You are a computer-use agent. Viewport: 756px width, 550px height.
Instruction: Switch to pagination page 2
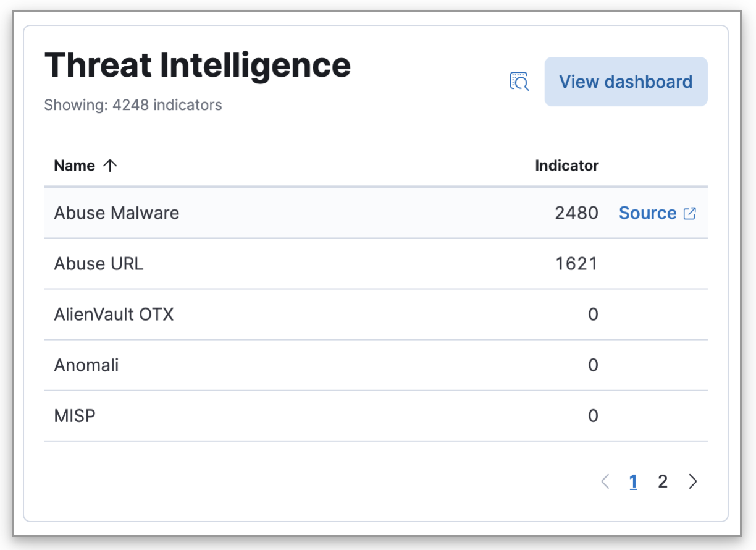click(x=662, y=481)
